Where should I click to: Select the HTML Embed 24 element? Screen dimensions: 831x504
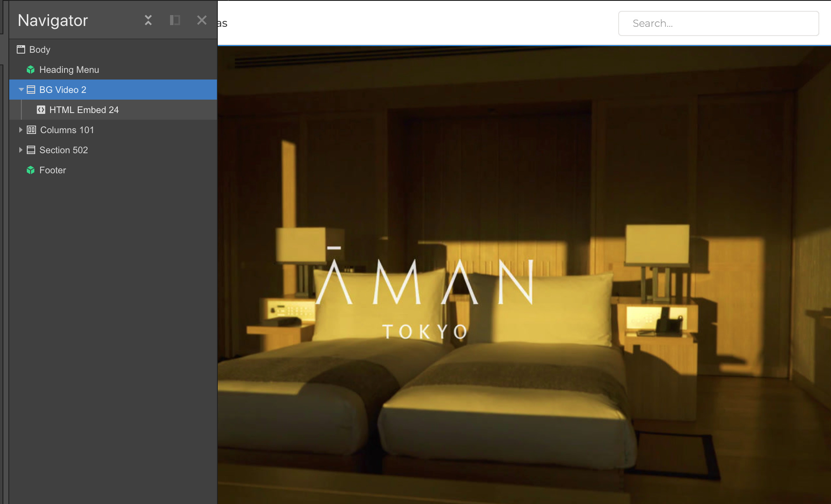84,110
